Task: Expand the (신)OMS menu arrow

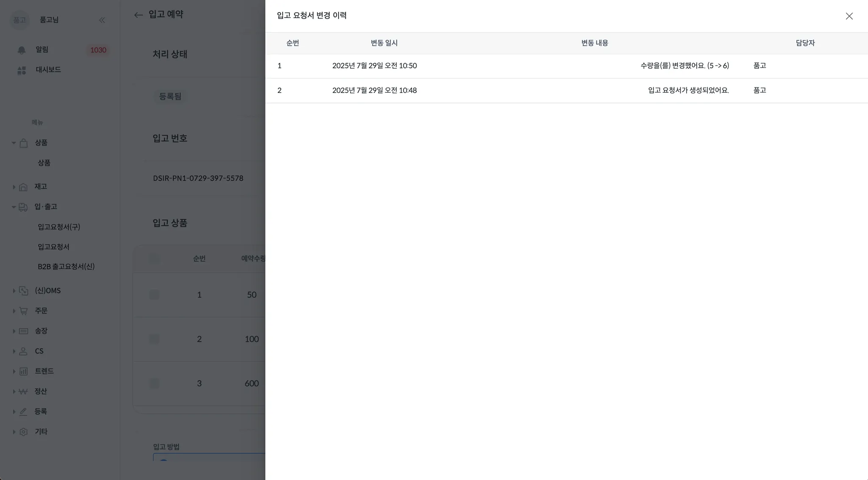Action: coord(14,291)
